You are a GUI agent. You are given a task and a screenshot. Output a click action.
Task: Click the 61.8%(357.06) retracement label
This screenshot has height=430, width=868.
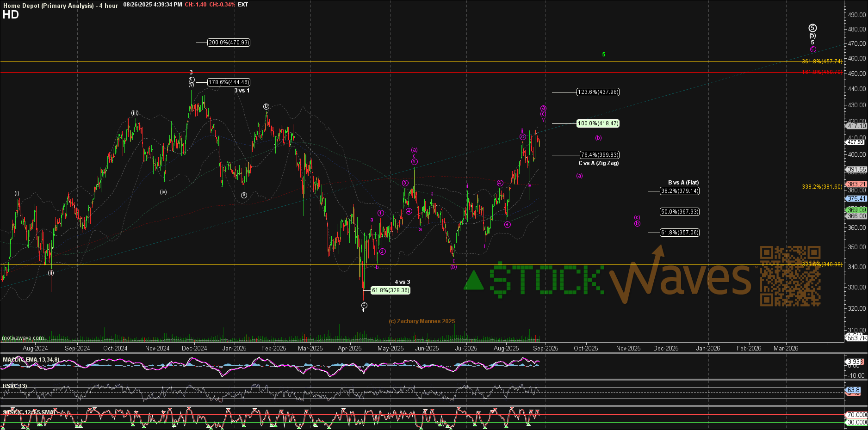[x=680, y=233]
